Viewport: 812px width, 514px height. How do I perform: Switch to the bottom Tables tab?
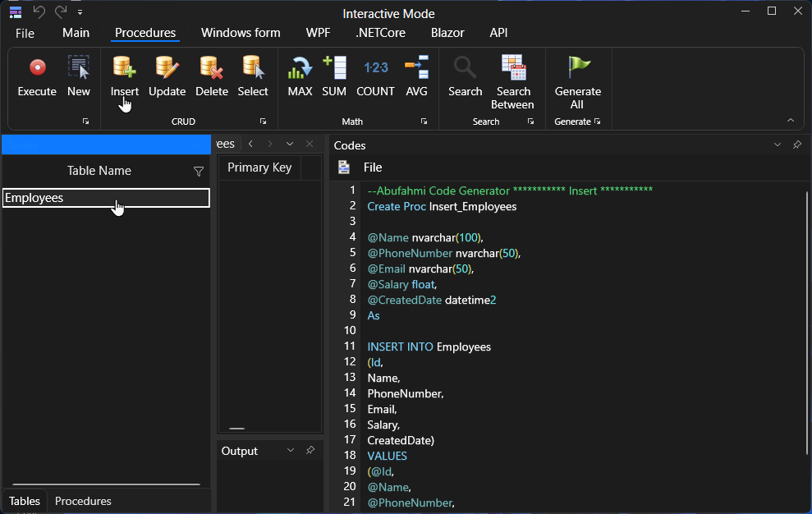coord(25,501)
